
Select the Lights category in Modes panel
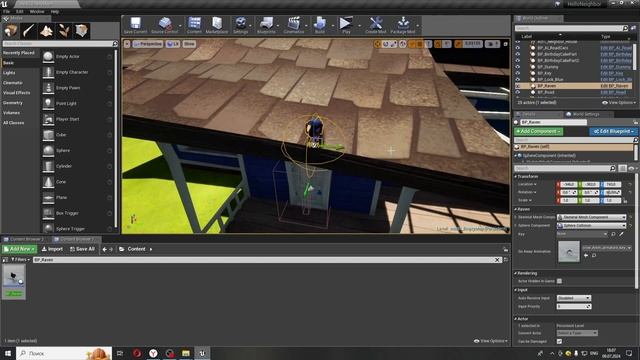click(9, 73)
